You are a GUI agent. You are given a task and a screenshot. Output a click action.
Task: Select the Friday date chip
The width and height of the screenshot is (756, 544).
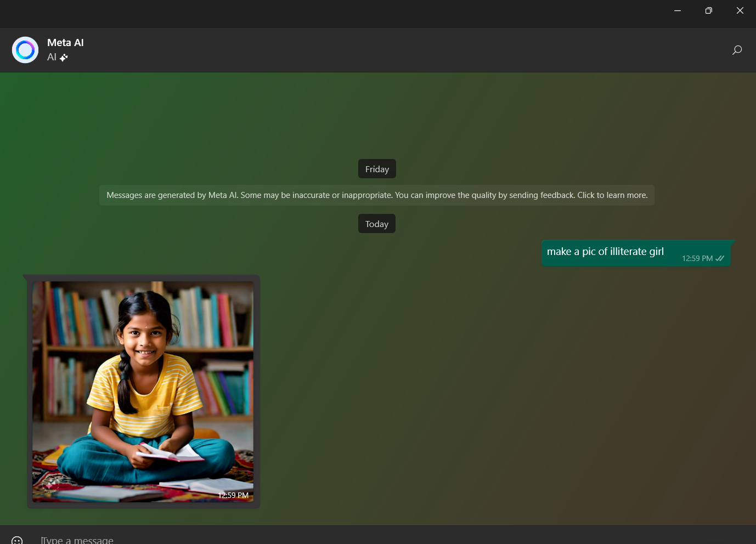tap(377, 169)
